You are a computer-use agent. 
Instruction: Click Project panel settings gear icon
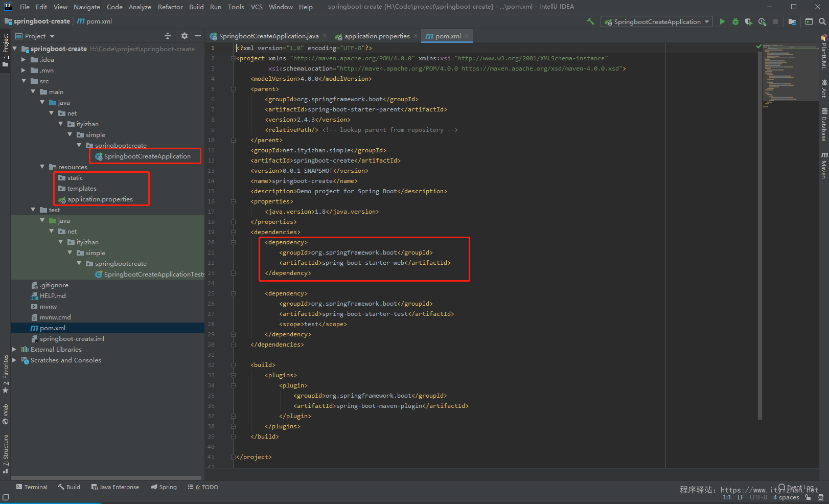click(x=185, y=36)
